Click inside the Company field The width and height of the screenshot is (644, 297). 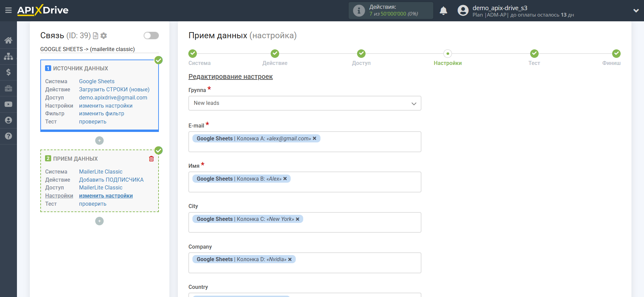click(305, 262)
